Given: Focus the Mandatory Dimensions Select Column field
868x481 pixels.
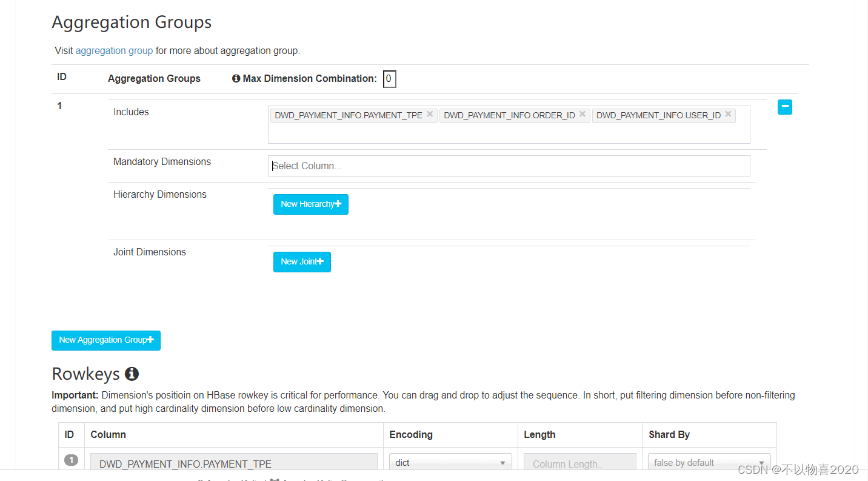Looking at the screenshot, I should (509, 166).
